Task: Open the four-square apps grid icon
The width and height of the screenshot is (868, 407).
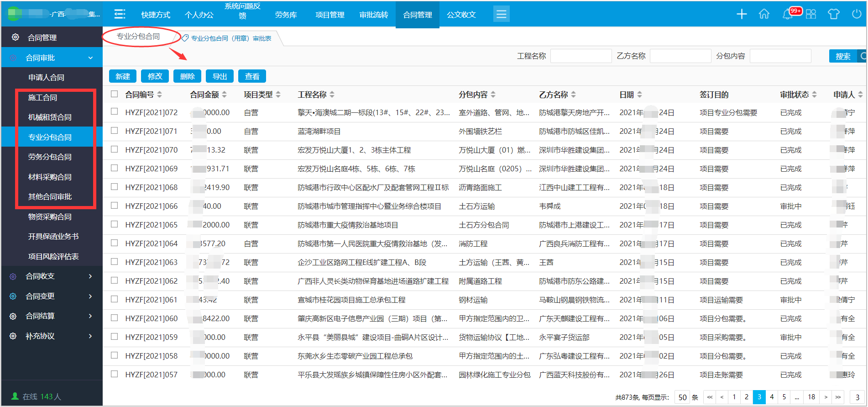Action: click(811, 14)
